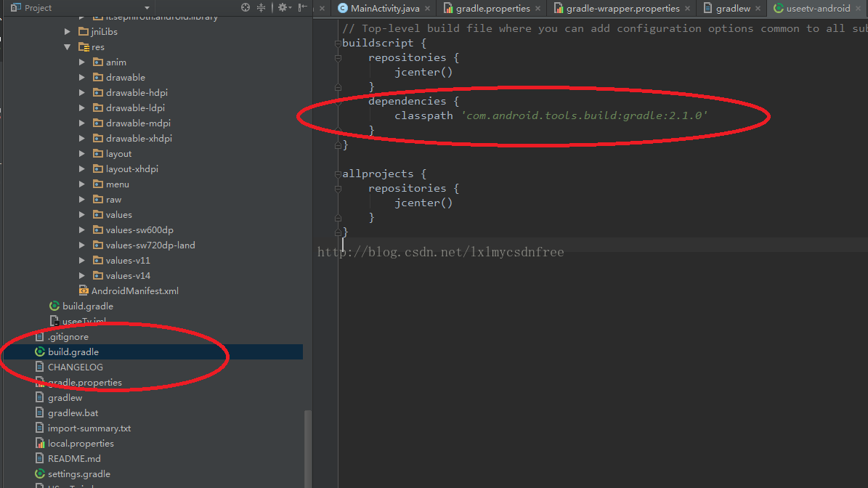Expand the layout folder arrow

point(82,153)
